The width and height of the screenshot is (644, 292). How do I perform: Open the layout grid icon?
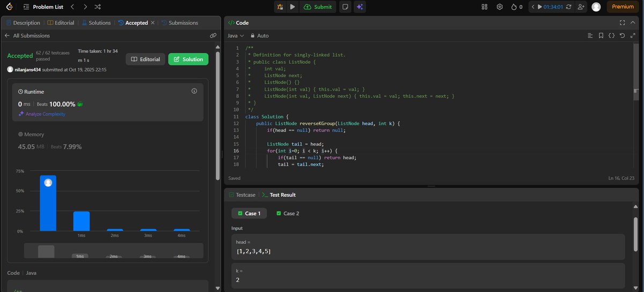coord(484,7)
